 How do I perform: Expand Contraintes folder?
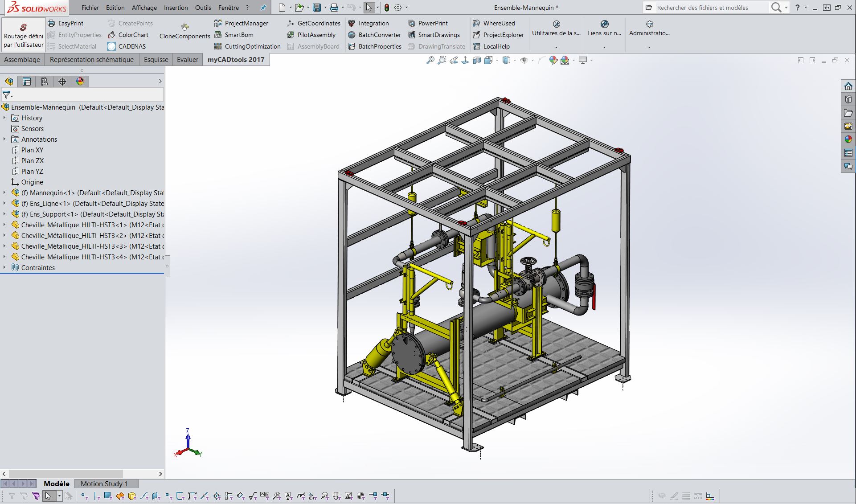pyautogui.click(x=4, y=268)
